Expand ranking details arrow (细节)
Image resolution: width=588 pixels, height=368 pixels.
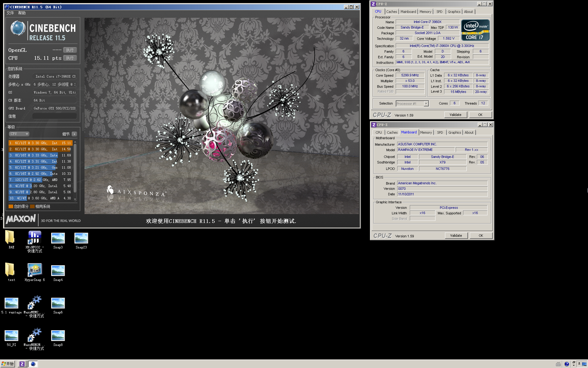click(x=74, y=134)
